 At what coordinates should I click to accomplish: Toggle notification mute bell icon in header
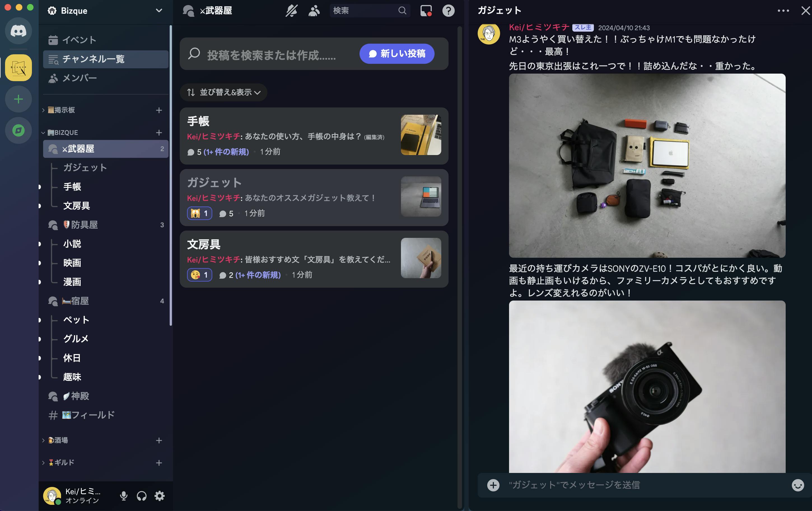(x=291, y=11)
